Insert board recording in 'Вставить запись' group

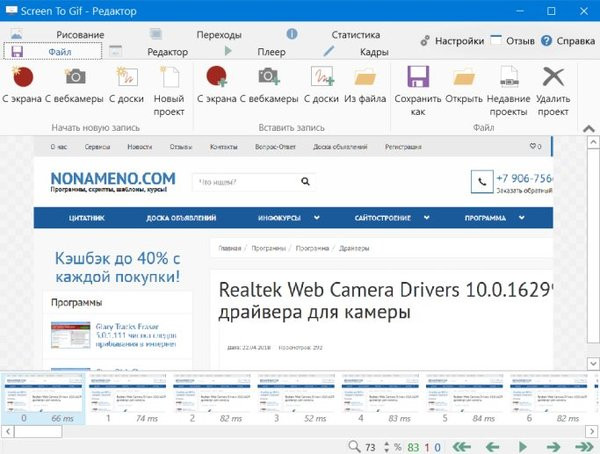pos(321,77)
